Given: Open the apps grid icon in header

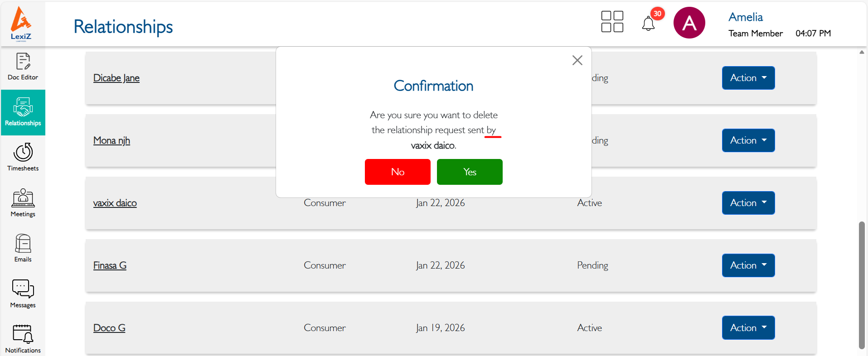Looking at the screenshot, I should [612, 22].
